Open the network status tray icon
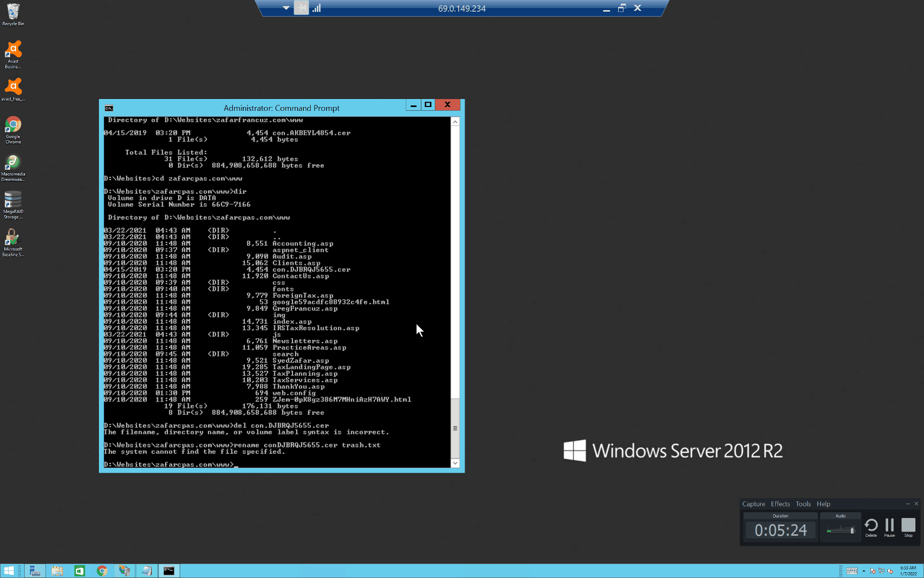Image resolution: width=924 pixels, height=578 pixels. tap(881, 571)
